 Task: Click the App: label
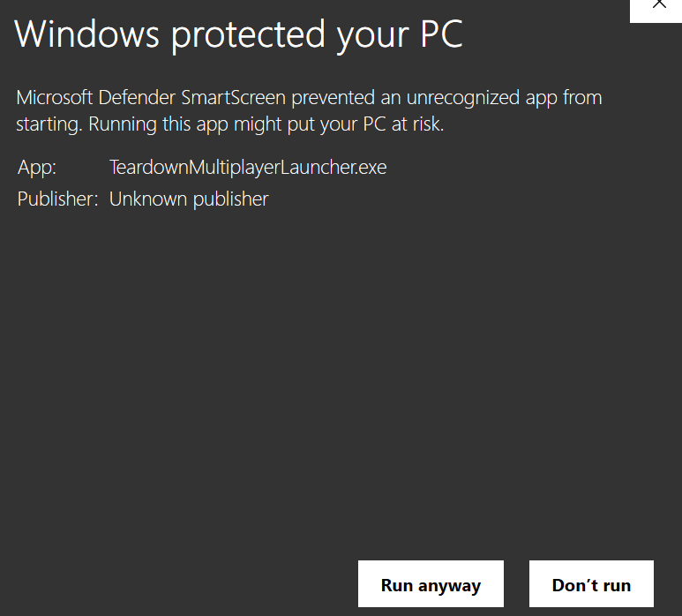tap(36, 167)
